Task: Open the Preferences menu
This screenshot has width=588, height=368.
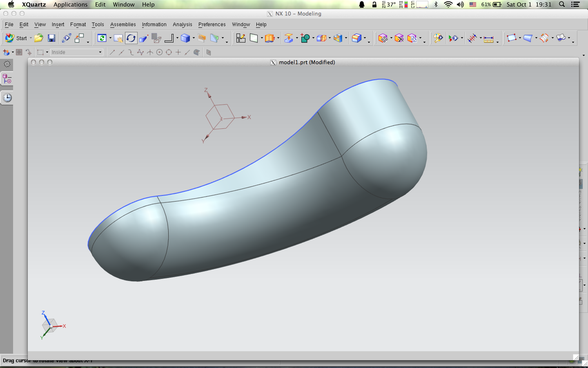Action: (x=212, y=24)
